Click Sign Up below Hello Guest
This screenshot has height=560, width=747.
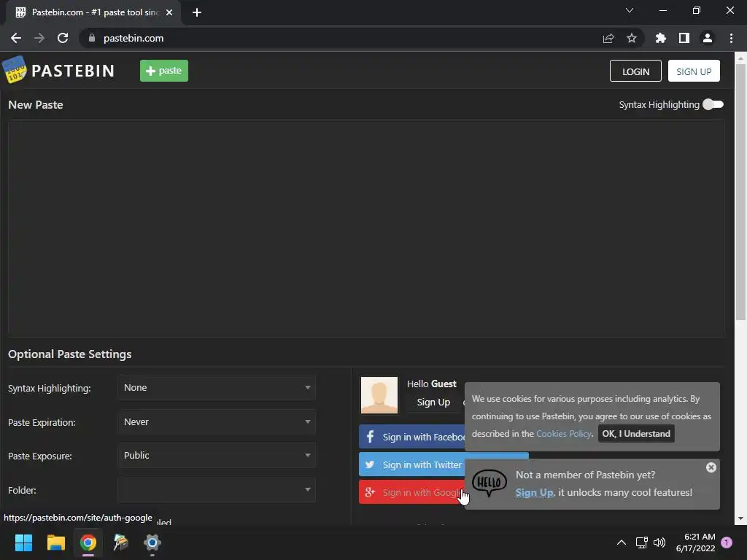pos(433,402)
